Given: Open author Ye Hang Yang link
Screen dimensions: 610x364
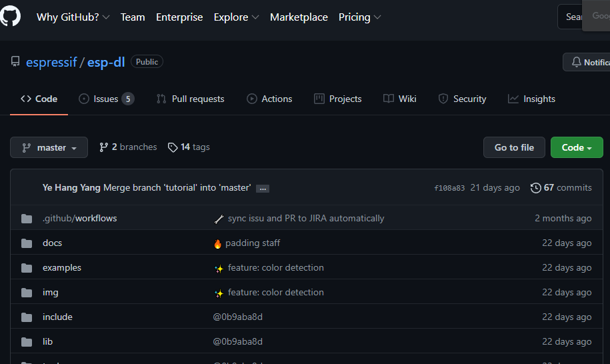Looking at the screenshot, I should click(x=71, y=188).
